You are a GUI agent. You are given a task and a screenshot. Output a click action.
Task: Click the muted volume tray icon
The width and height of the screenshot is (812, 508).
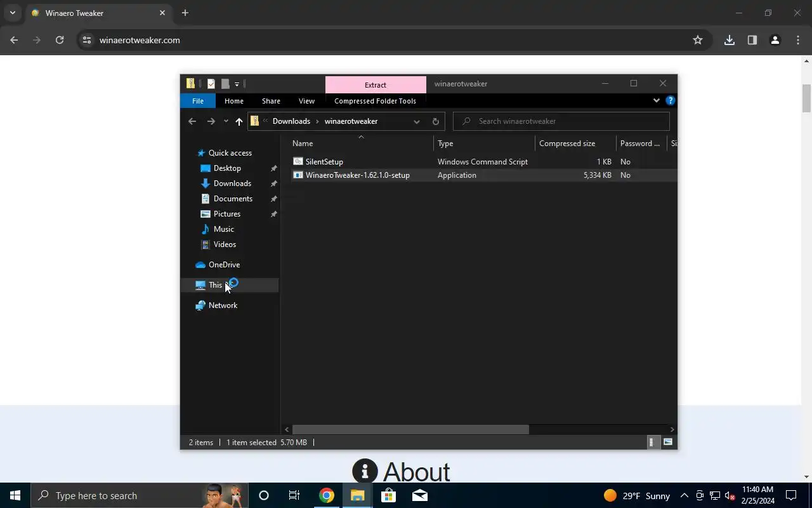tap(730, 496)
